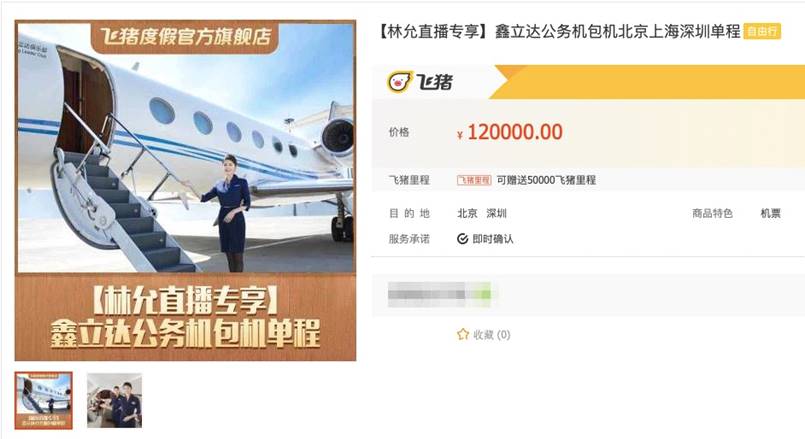Click the Fliggy pig logo icon
The image size is (805, 439).
(399, 82)
